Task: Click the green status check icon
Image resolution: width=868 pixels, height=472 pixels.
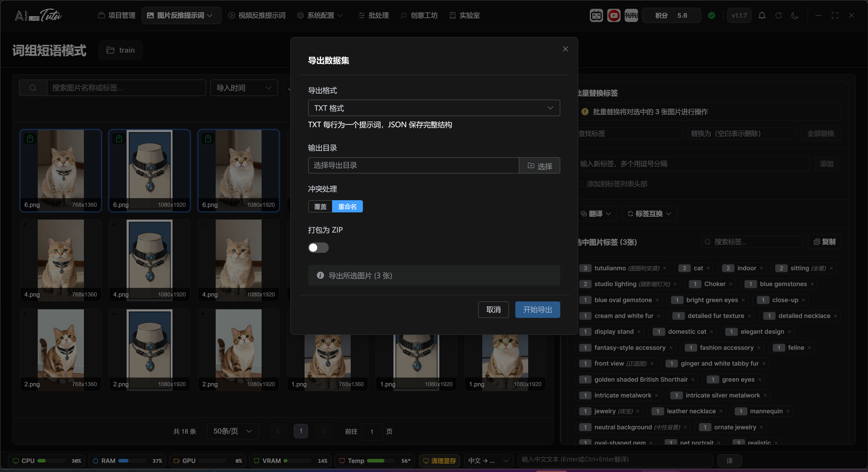Action: (x=711, y=16)
